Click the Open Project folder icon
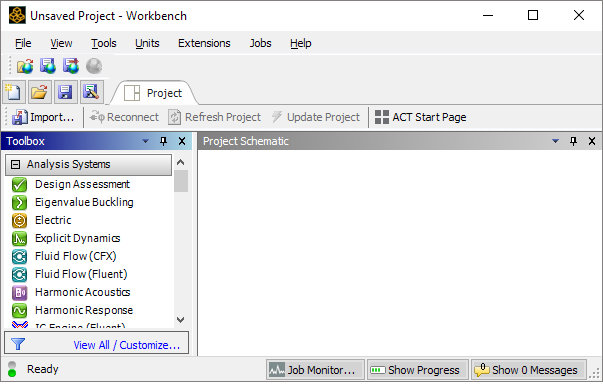This screenshot has height=384, width=603. coord(40,92)
